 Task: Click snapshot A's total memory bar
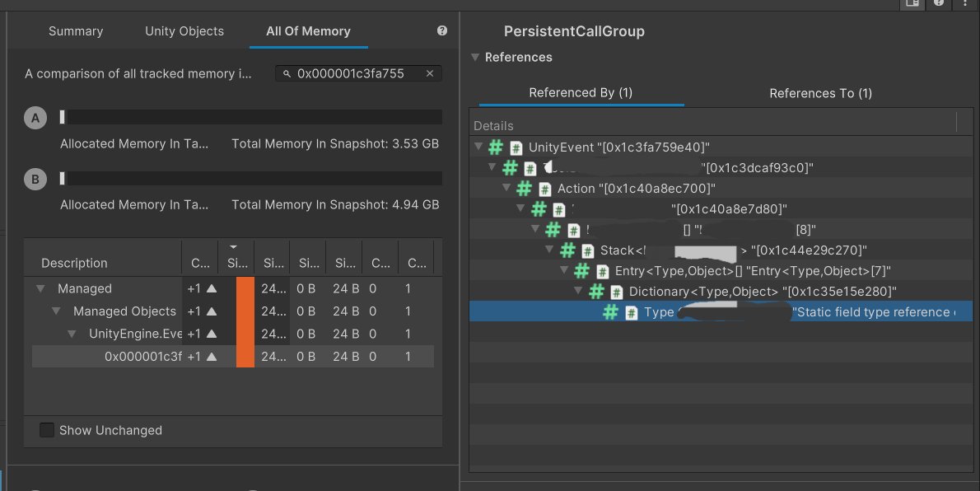247,117
